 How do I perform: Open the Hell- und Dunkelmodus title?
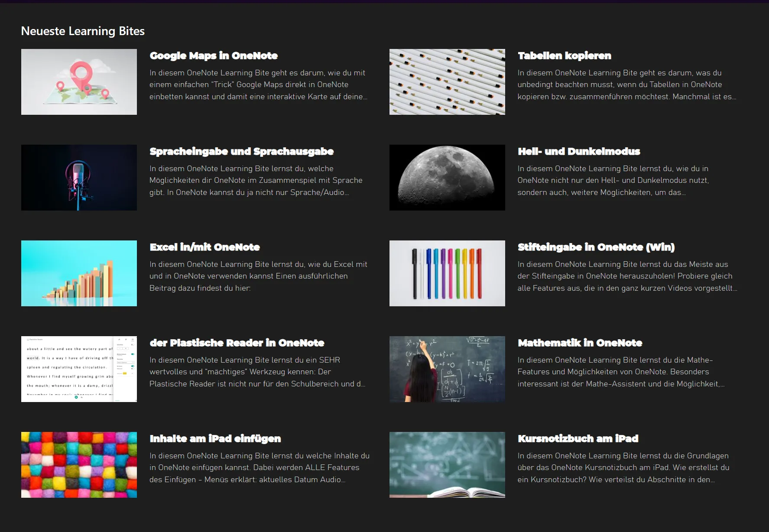[x=579, y=152]
